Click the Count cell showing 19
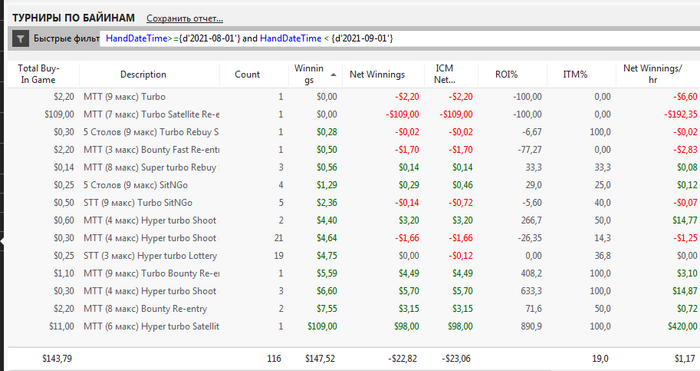 pos(279,256)
